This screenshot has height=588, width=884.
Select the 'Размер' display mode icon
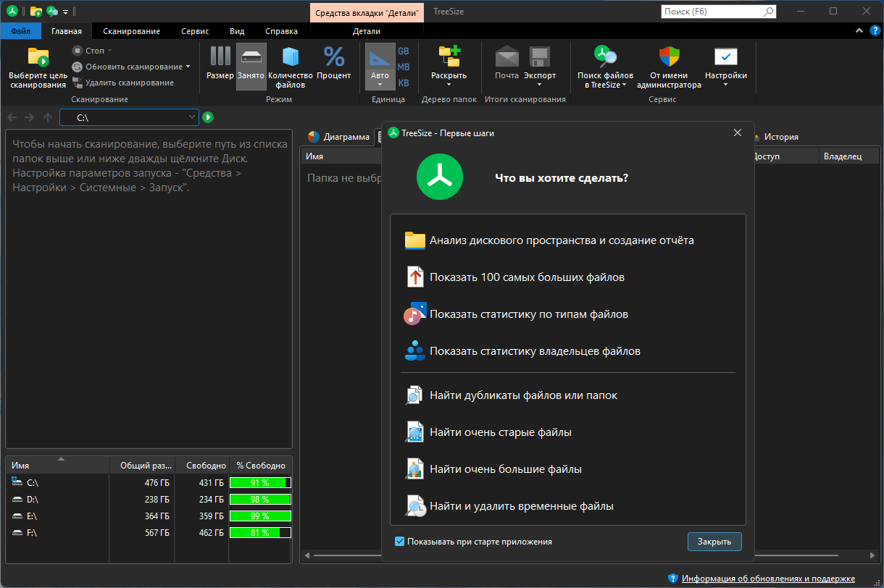220,57
